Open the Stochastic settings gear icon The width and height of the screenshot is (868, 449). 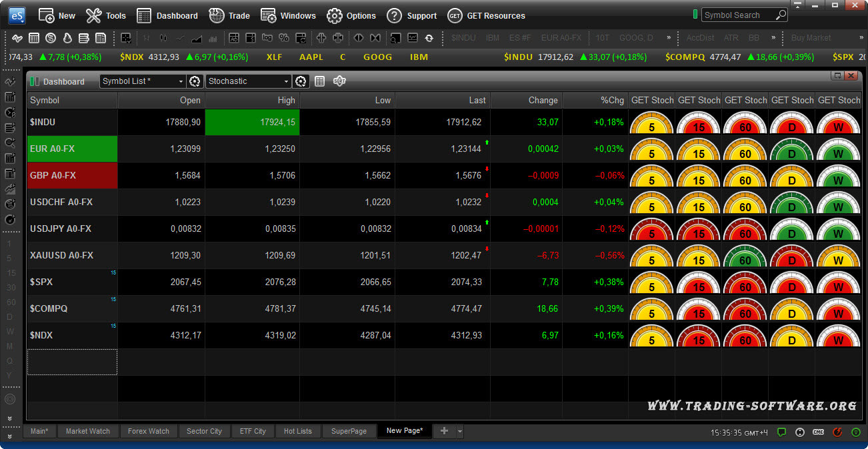[x=301, y=81]
